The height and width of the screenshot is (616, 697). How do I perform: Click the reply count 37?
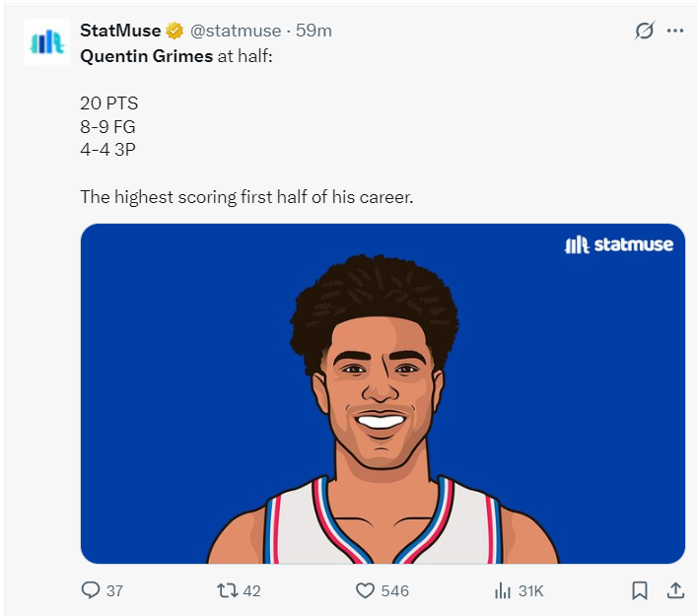point(114,590)
